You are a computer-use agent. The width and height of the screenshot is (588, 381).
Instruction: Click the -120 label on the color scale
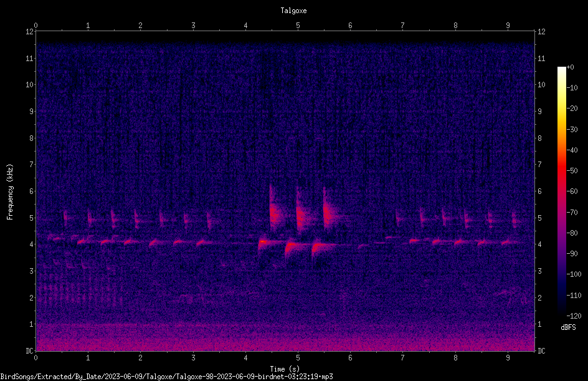point(574,316)
